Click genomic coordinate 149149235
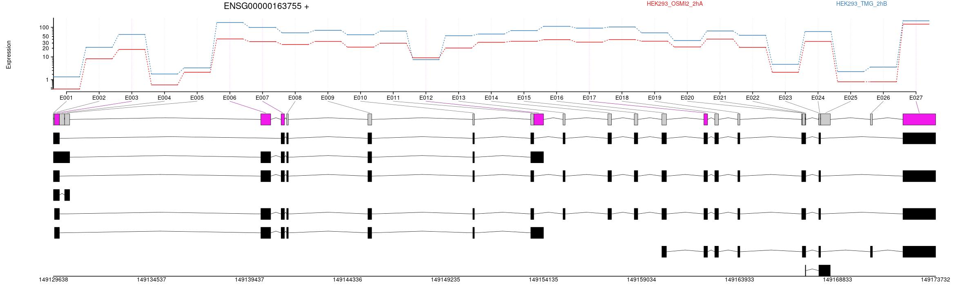 [x=445, y=280]
